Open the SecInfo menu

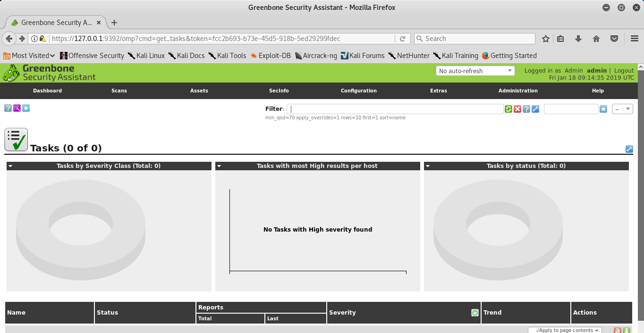click(279, 91)
